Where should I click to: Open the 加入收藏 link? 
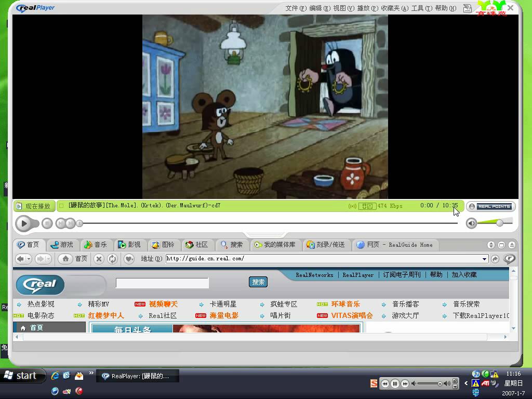[464, 275]
